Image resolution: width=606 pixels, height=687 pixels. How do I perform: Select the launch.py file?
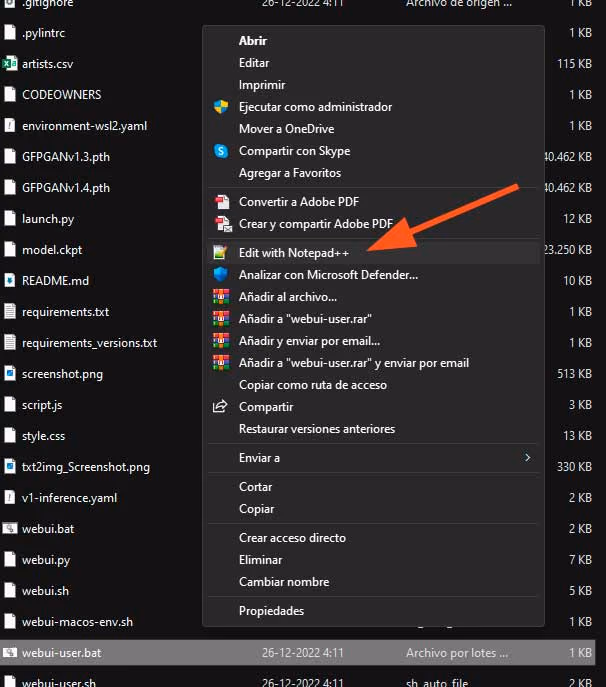48,219
